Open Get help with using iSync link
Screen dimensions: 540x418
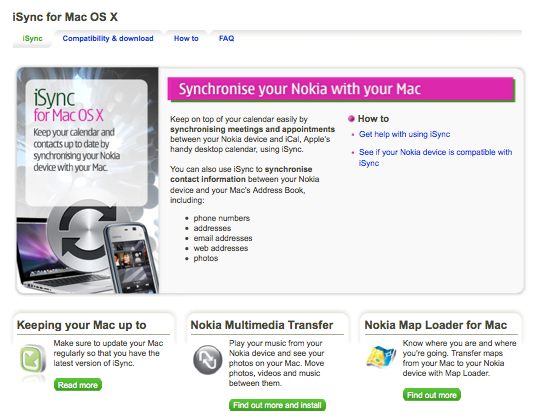click(404, 134)
